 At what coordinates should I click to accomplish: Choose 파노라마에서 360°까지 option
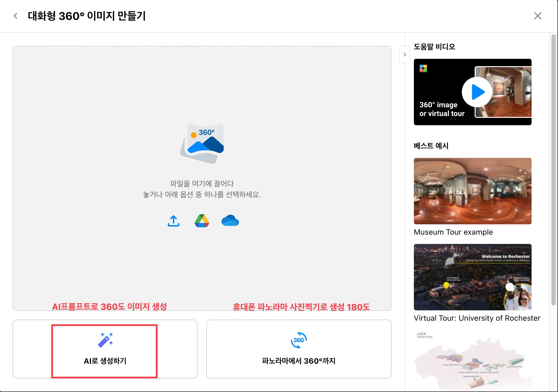pos(299,349)
